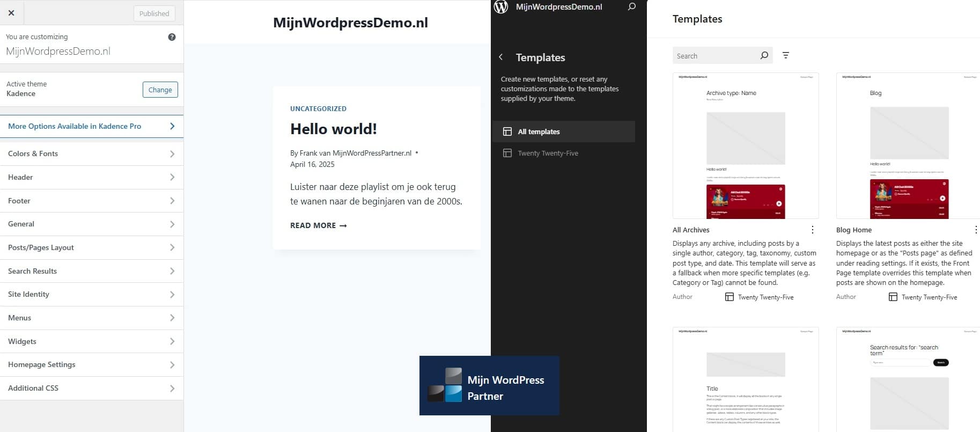980x432 pixels.
Task: Expand the Footer section
Action: click(x=92, y=201)
